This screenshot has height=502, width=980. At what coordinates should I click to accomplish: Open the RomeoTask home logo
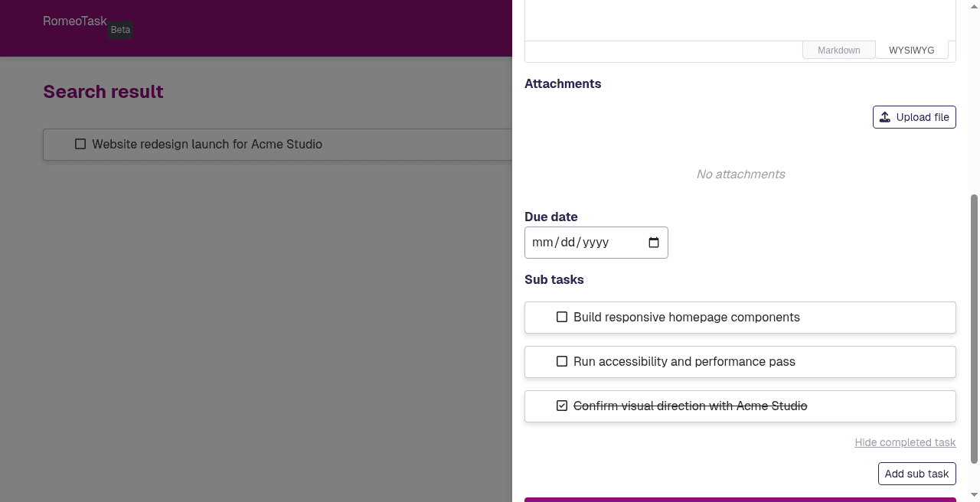tap(75, 21)
